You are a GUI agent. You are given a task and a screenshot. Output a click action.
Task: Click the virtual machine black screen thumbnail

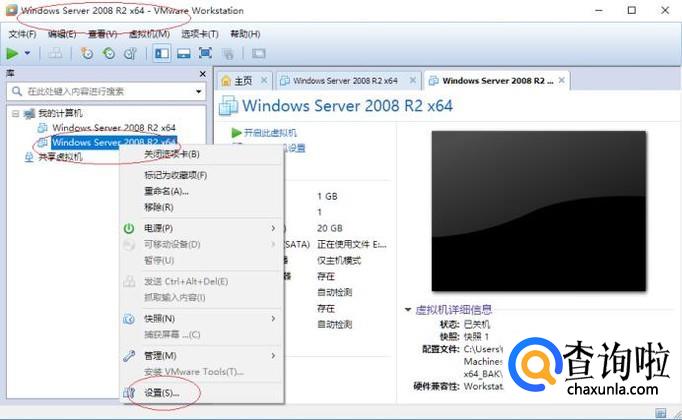pos(539,211)
